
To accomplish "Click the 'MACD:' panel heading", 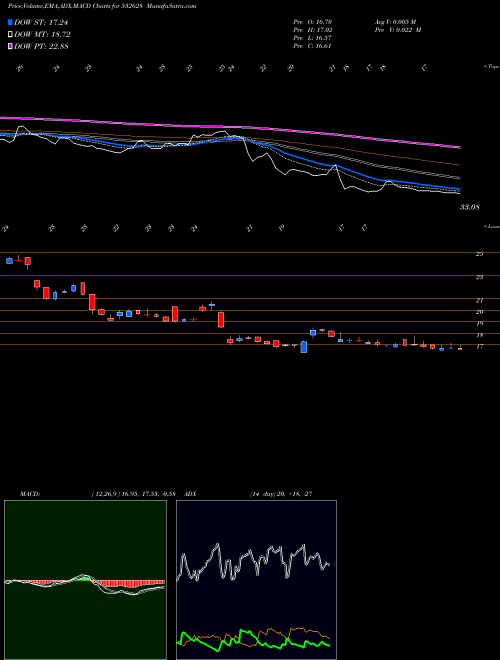I will coord(29,494).
